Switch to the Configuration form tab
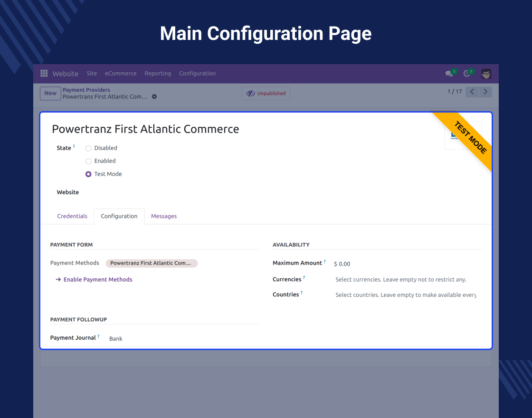 pos(119,216)
